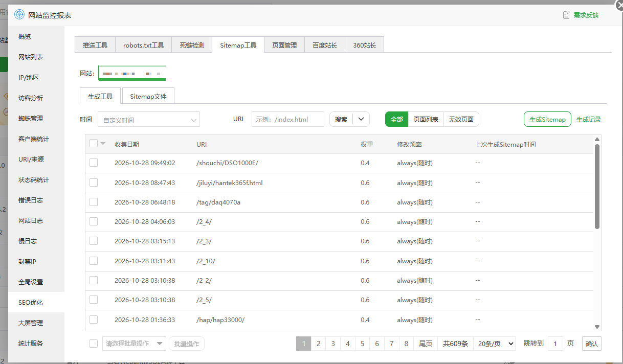
Task: Open the robots.txt工具 tab
Action: tap(144, 45)
